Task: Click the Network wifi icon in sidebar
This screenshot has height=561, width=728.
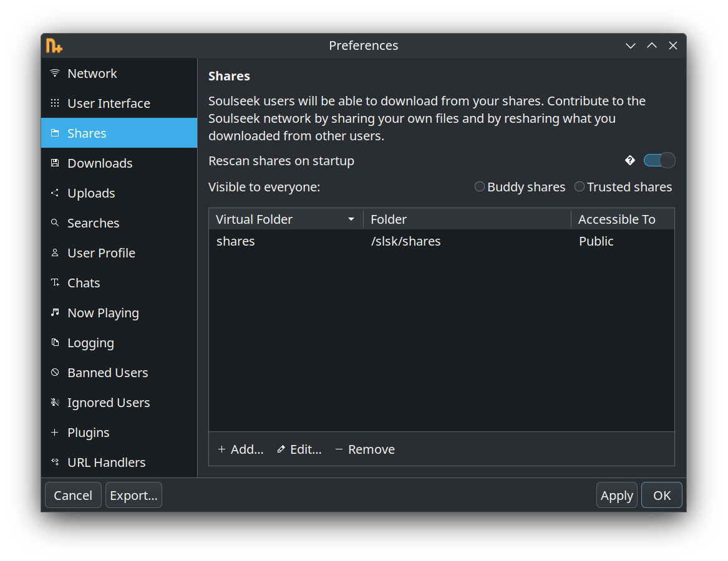Action: 55,73
